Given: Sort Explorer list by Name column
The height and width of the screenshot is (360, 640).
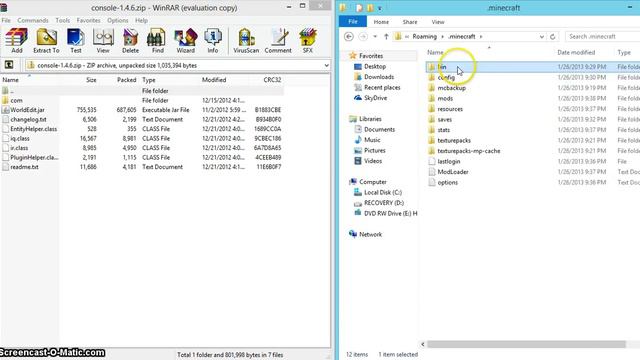Looking at the screenshot, I should coord(435,52).
